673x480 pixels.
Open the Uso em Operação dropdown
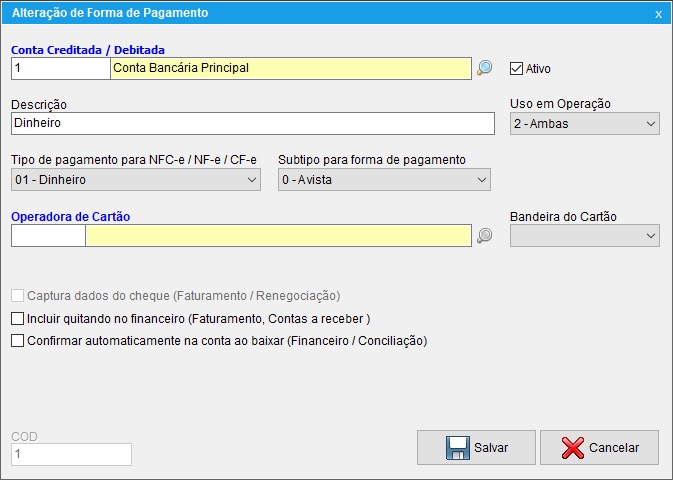click(x=585, y=124)
